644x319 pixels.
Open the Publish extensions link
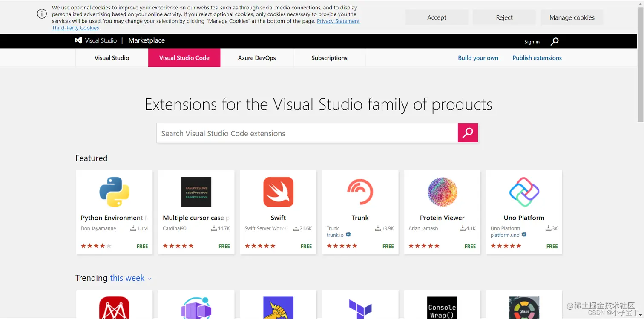tap(537, 58)
